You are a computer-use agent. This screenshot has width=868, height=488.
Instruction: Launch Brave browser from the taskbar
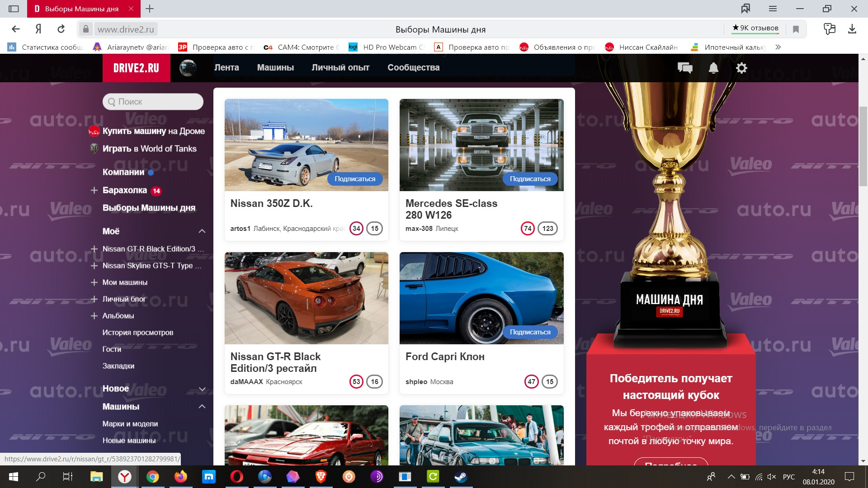(x=321, y=477)
